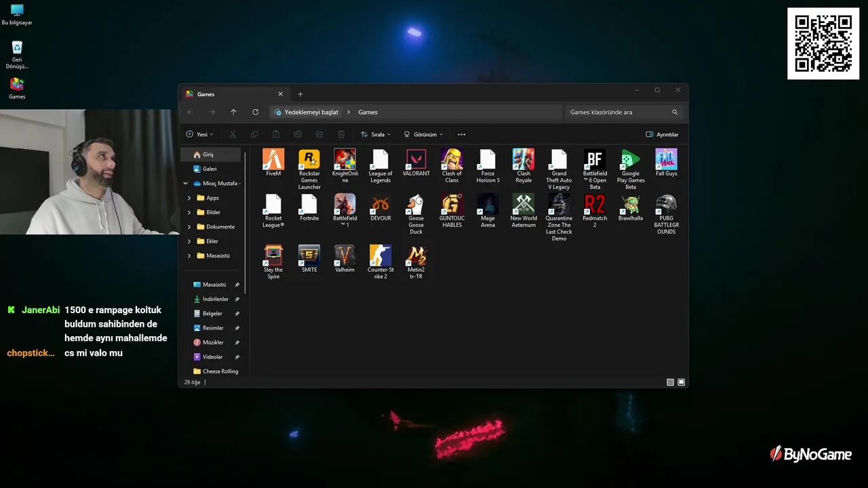Select the Slay the Spire icon
The width and height of the screenshot is (868, 488).
(x=273, y=262)
